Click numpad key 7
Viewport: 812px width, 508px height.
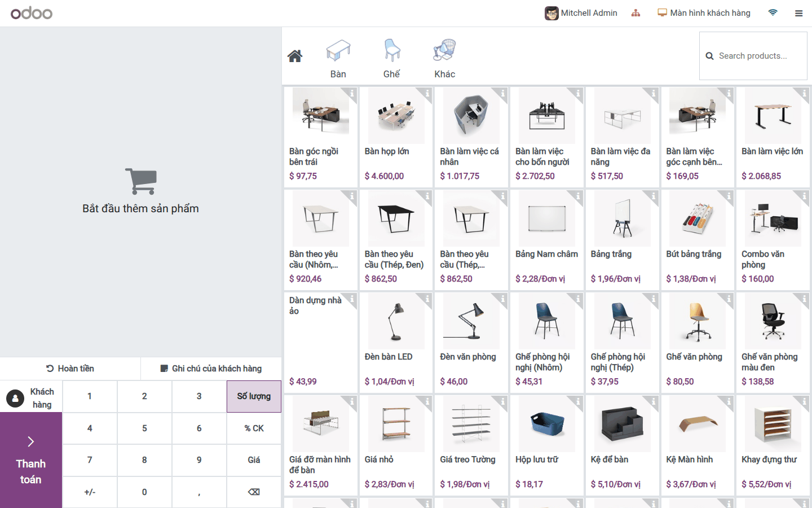point(90,460)
